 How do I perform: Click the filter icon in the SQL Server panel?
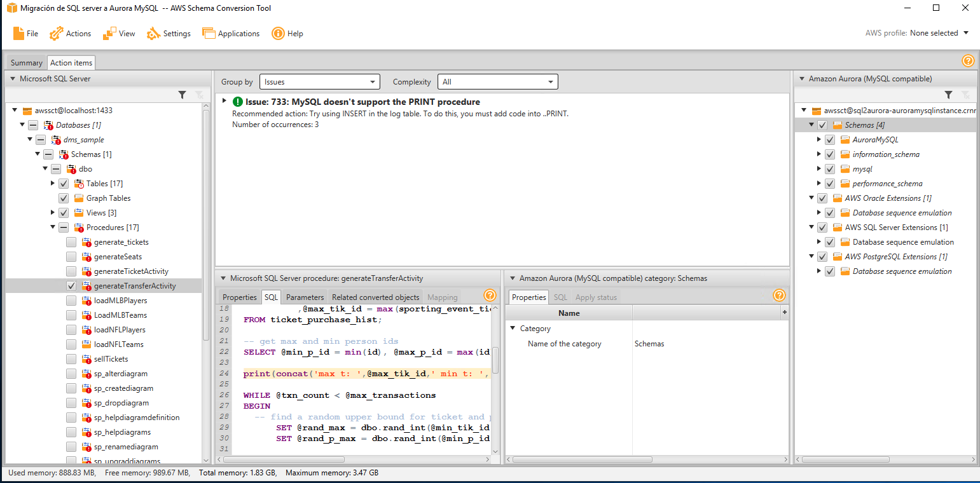click(x=183, y=95)
